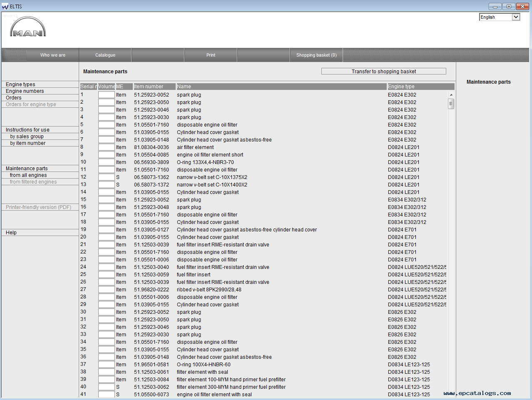Image resolution: width=532 pixels, height=400 pixels.
Task: Click volume field for row 37 O-ring
Action: [107, 365]
